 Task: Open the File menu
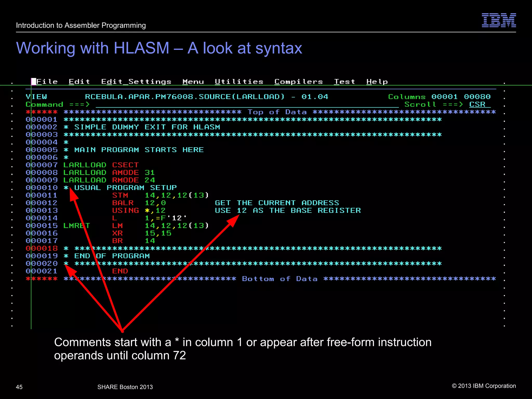(47, 82)
